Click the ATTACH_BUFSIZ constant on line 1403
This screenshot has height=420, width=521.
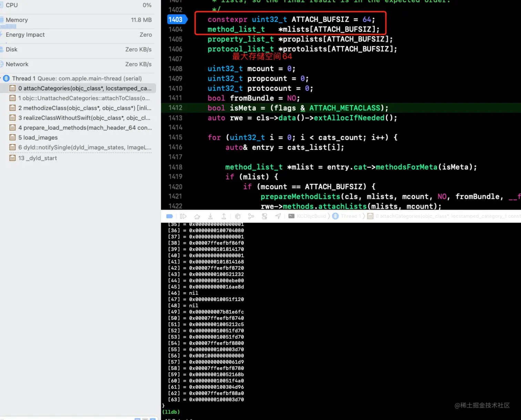[x=320, y=20]
